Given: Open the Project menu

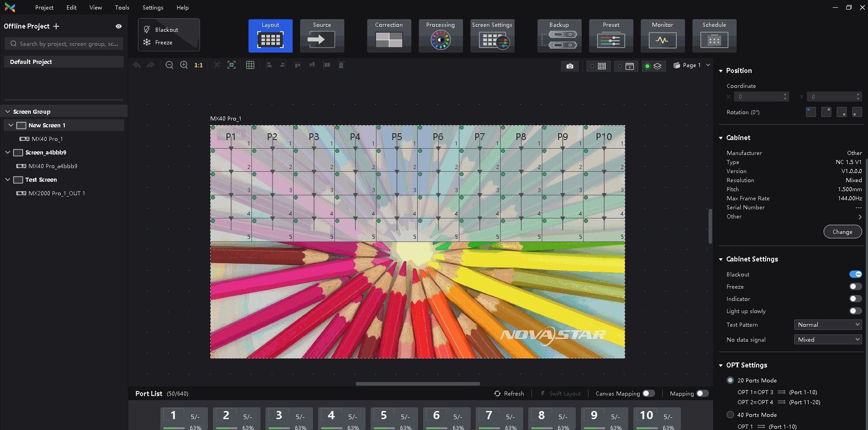Looking at the screenshot, I should [x=44, y=7].
